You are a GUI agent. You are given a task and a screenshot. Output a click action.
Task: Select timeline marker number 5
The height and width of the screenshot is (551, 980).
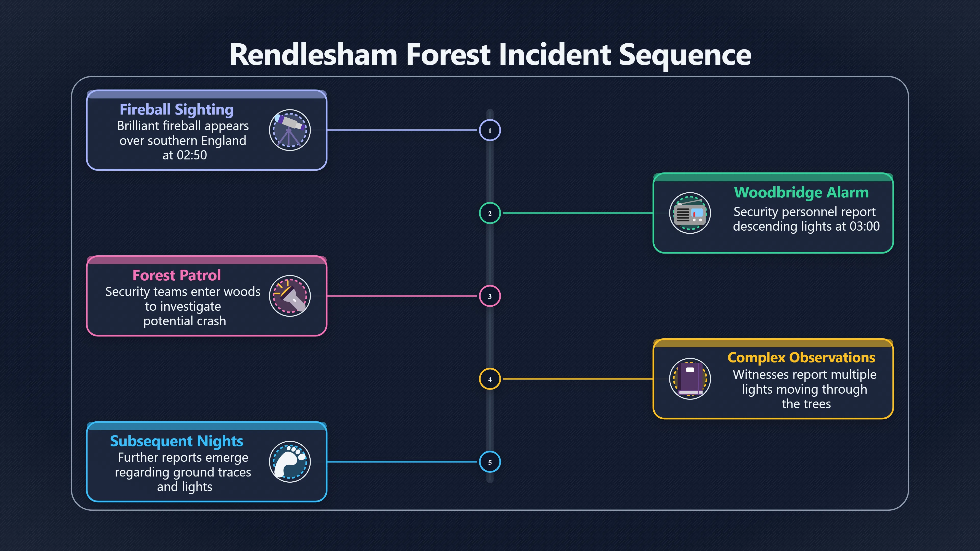490,462
